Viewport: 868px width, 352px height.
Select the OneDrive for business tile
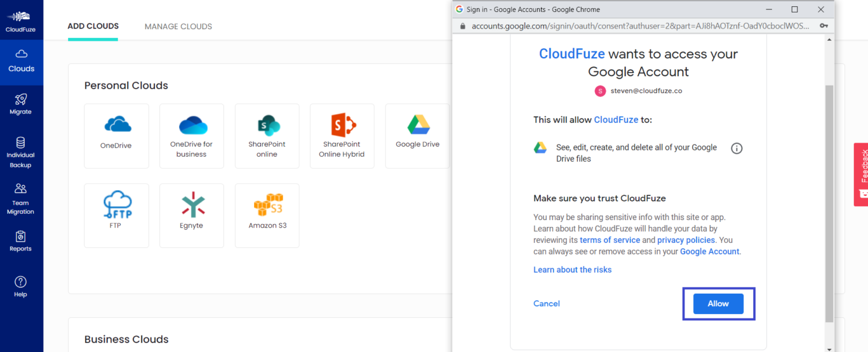192,136
